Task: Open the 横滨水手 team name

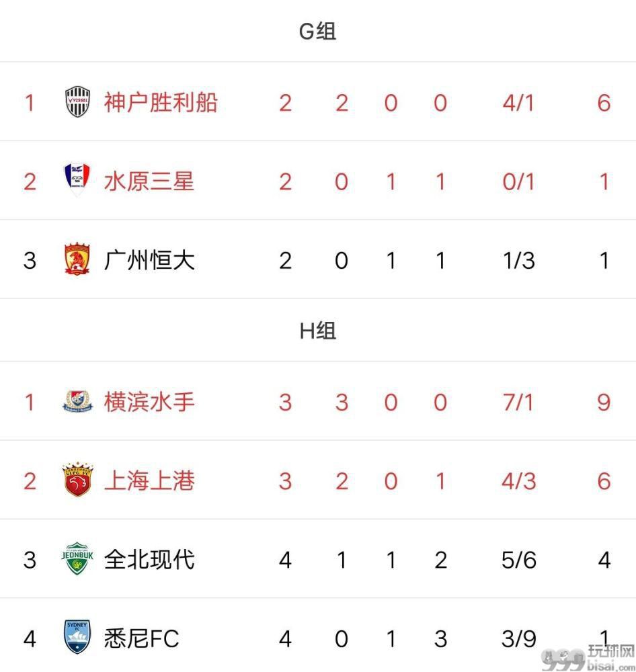Action: [149, 402]
